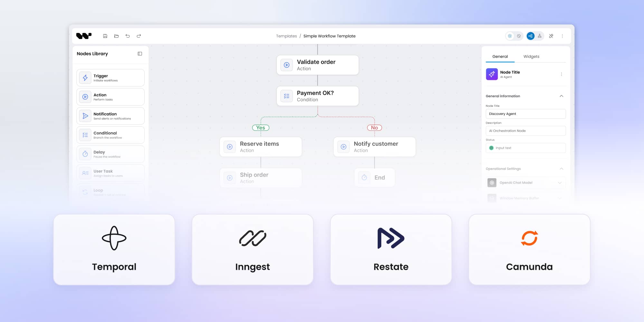Click the Payment OK? condition icon

(x=287, y=96)
